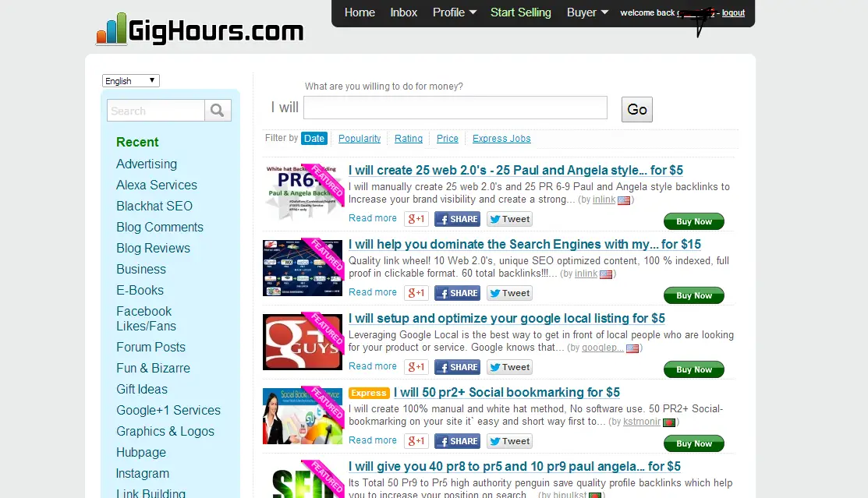Filter gigs by Popularity
The image size is (868, 498).
[360, 139]
